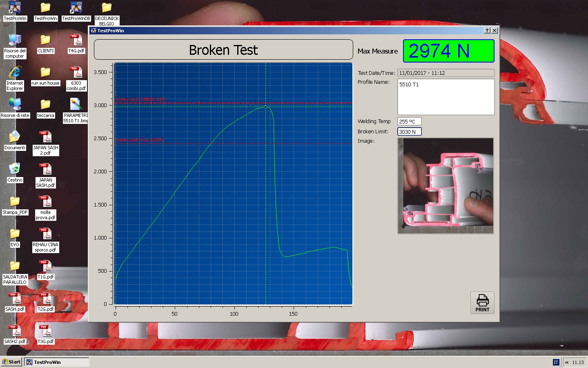
Task: Expand hidden system tray icons
Action: [567, 362]
